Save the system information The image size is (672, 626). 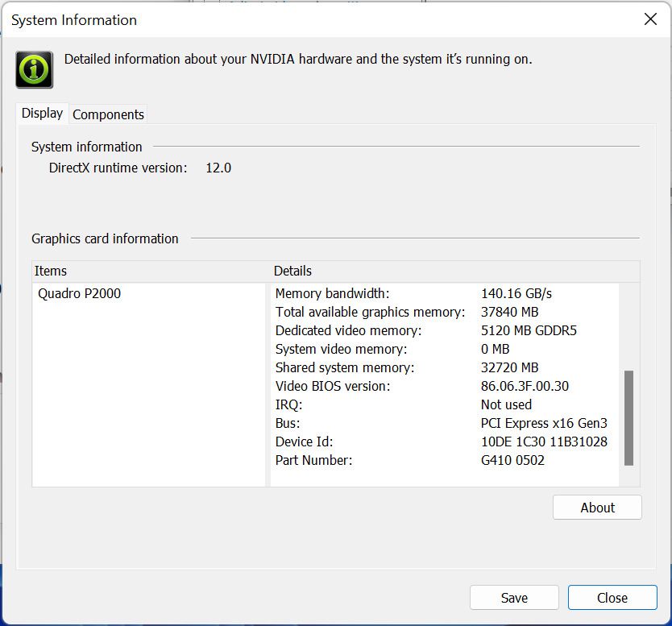[514, 597]
